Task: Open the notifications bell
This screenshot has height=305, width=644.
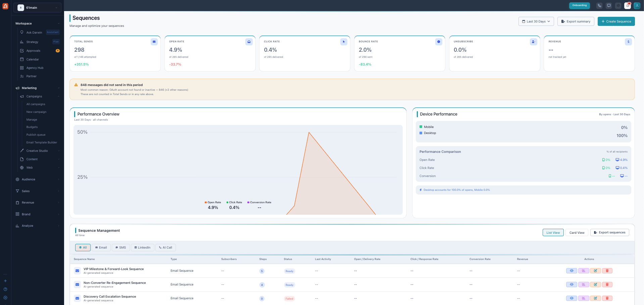Action: pos(628,6)
